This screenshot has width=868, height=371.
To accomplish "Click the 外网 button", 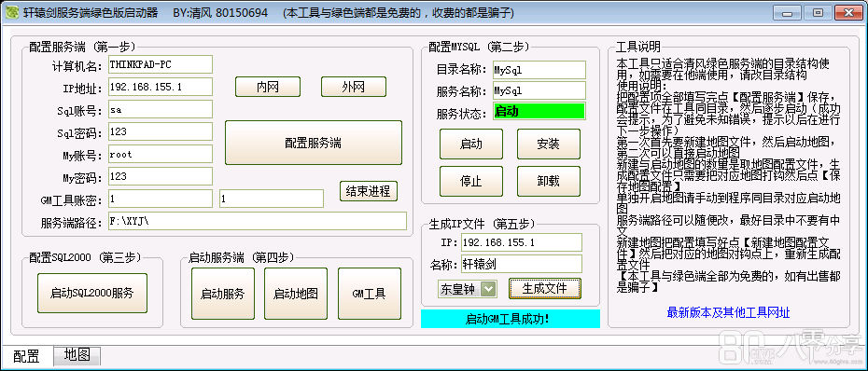I will [x=354, y=87].
